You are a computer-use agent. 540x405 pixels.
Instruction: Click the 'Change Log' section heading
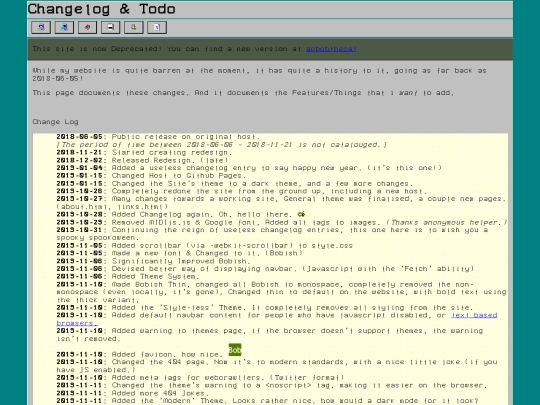tap(55, 122)
